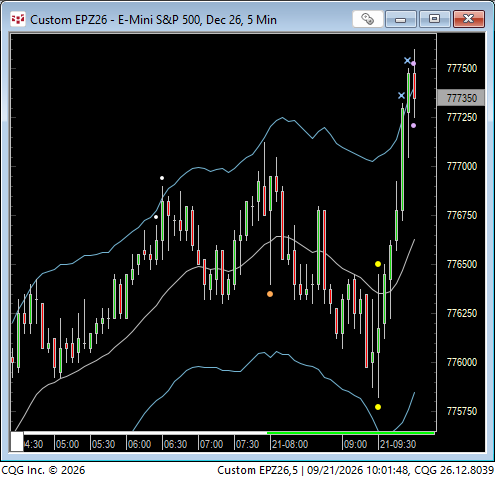Click the 07:00 time axis label
Viewport: 495px width, 478px height.
211,444
